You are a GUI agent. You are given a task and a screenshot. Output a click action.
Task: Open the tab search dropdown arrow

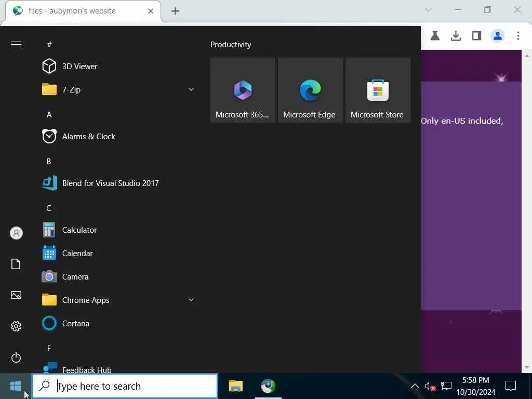428,10
